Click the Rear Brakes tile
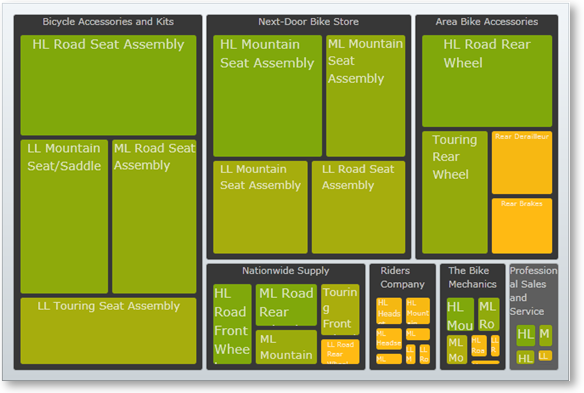584x393 pixels. (522, 226)
